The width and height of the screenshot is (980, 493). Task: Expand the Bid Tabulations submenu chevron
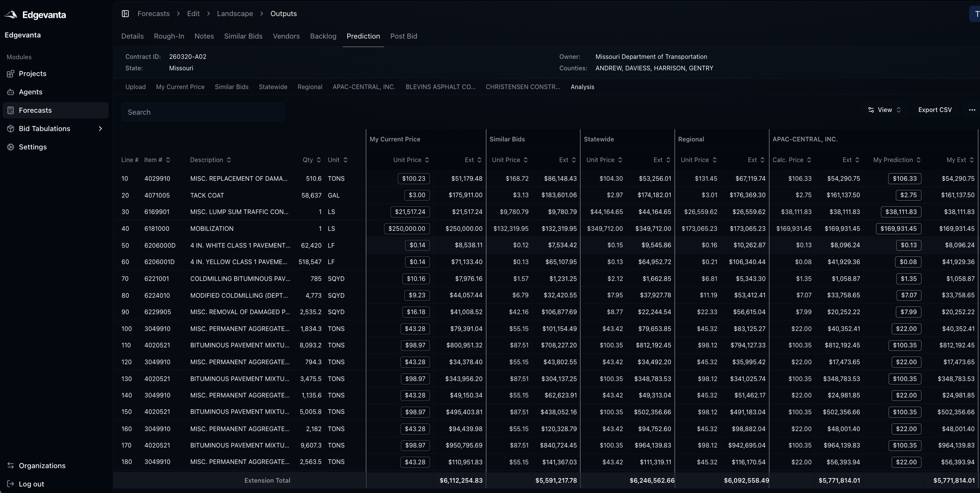point(101,129)
